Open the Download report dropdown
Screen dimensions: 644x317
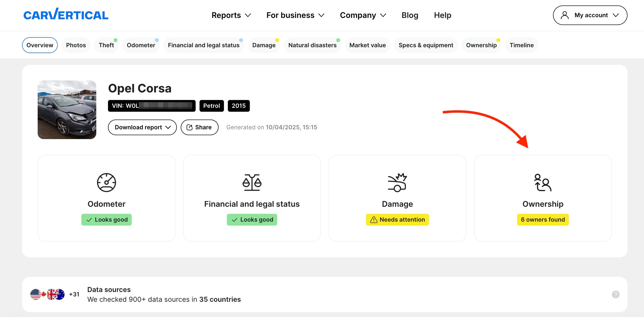point(142,127)
